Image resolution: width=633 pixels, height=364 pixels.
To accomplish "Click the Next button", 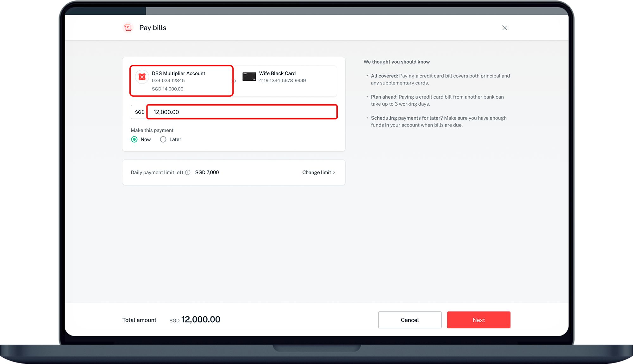I will point(479,320).
